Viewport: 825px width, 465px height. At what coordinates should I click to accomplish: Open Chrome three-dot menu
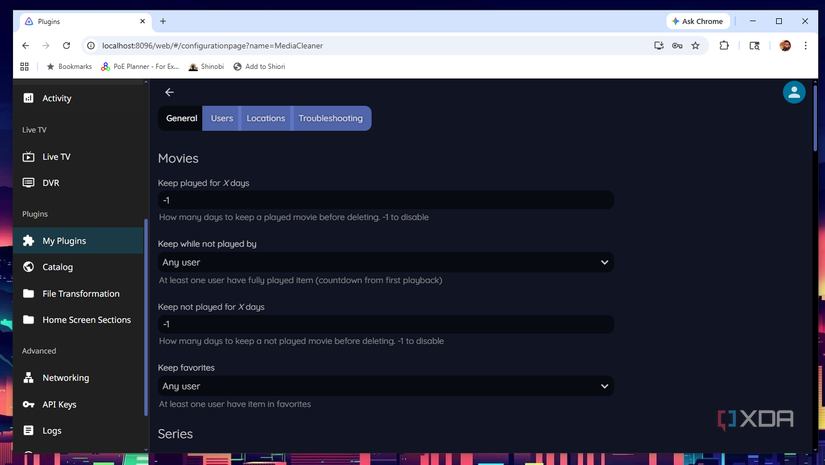click(806, 46)
